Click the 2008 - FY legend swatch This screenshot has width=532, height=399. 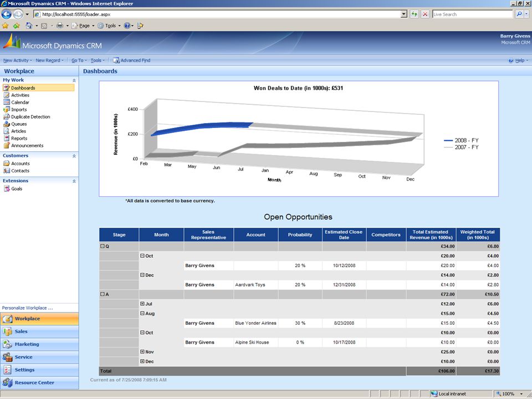[448, 140]
